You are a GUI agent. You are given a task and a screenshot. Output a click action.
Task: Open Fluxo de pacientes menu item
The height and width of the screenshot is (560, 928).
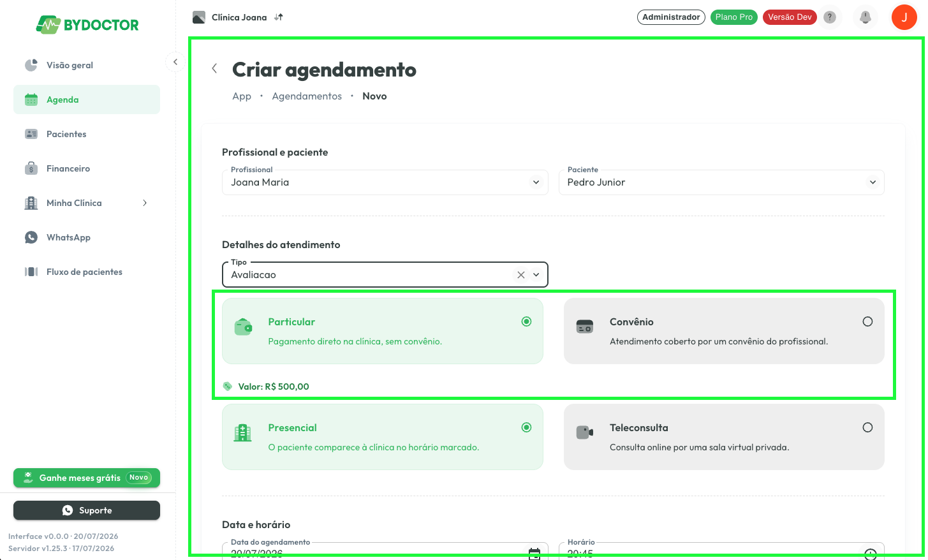tap(87, 272)
